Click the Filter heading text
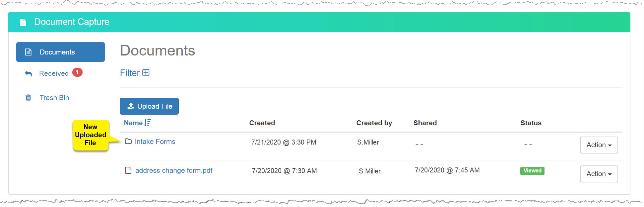Viewport: 644px width, 207px height. coord(130,73)
